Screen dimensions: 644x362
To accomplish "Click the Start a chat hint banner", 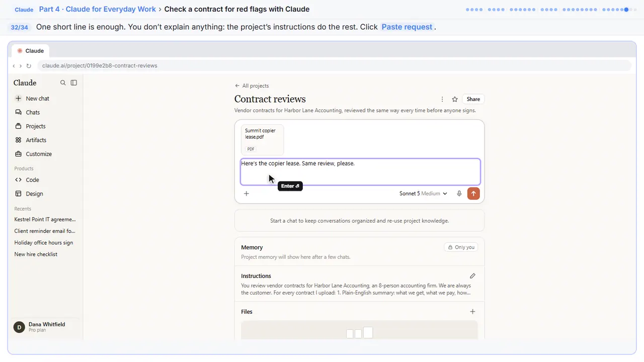I will [x=359, y=221].
